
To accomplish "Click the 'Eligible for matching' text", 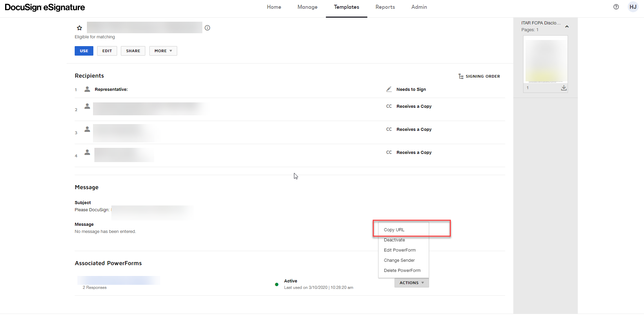I will click(95, 37).
